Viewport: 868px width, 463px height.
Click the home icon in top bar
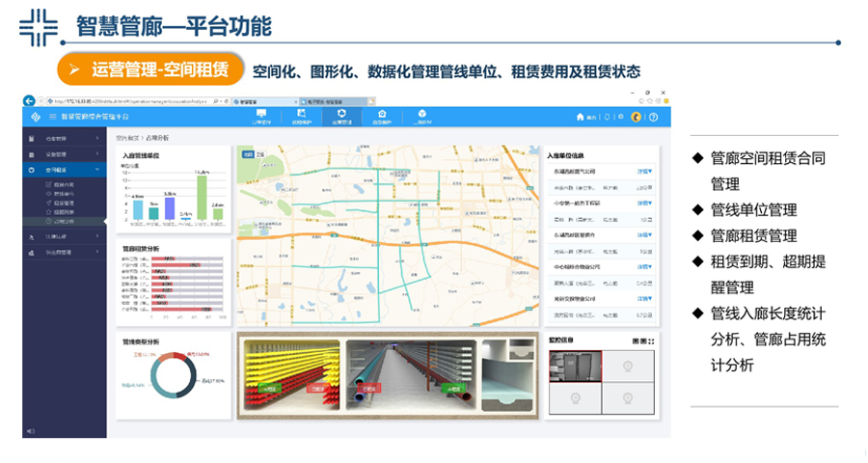(x=582, y=117)
